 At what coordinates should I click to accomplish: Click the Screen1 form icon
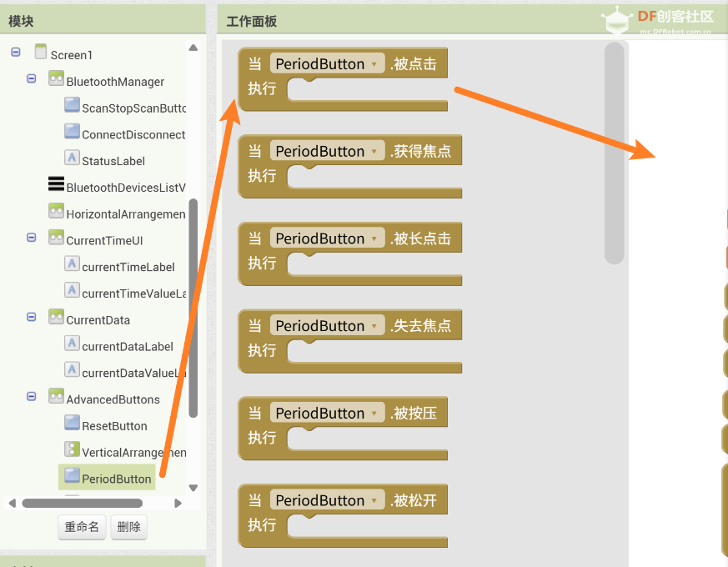point(41,52)
